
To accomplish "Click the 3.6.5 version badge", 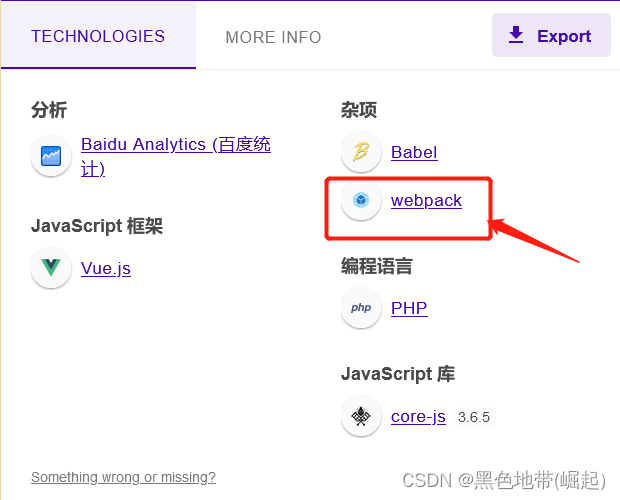I will tap(474, 417).
